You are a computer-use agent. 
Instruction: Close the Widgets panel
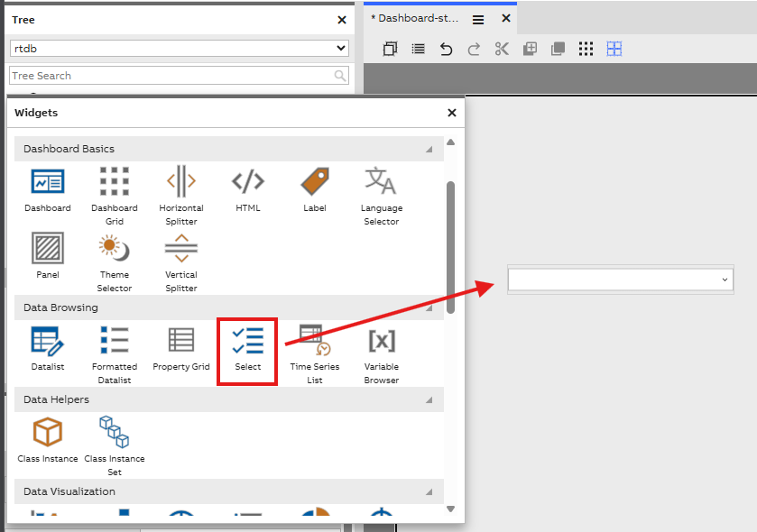click(452, 113)
